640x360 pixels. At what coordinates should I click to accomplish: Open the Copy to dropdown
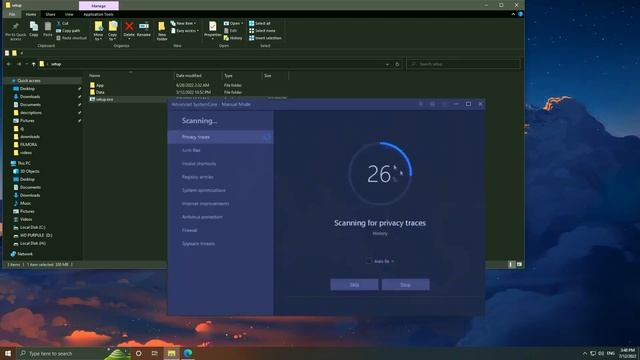pyautogui.click(x=113, y=31)
